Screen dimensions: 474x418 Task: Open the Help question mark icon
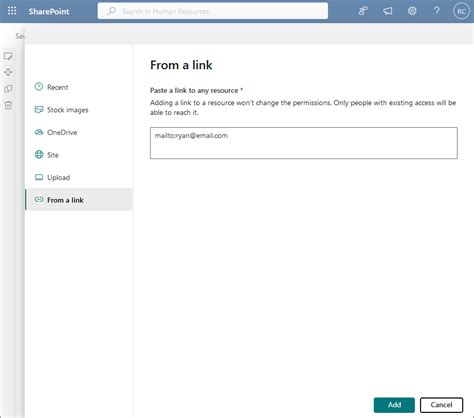[437, 11]
